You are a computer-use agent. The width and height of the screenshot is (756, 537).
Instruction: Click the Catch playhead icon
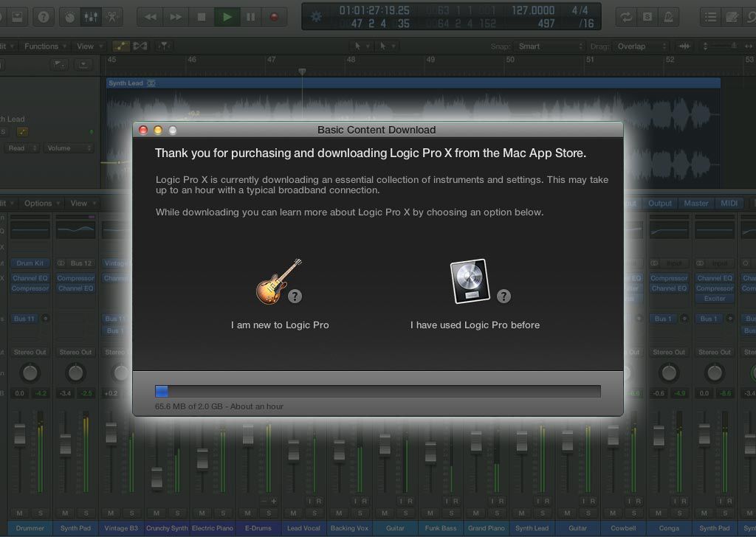pos(165,46)
